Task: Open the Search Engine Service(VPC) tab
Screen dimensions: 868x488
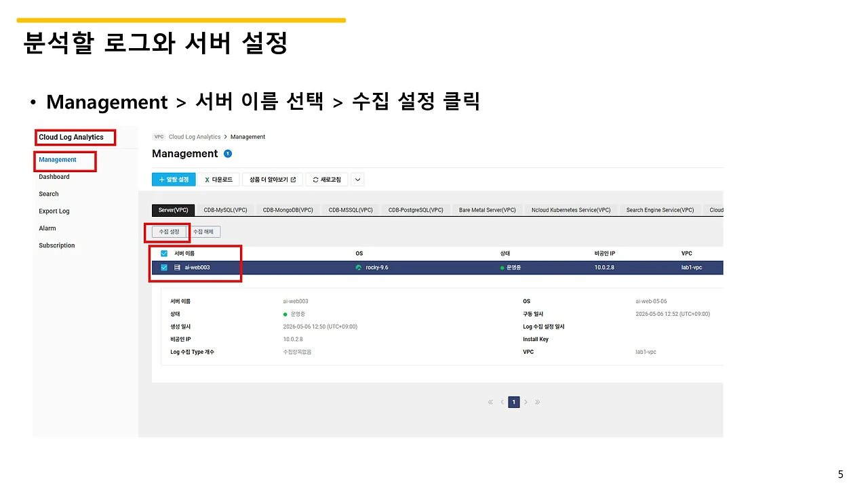Action: [660, 210]
